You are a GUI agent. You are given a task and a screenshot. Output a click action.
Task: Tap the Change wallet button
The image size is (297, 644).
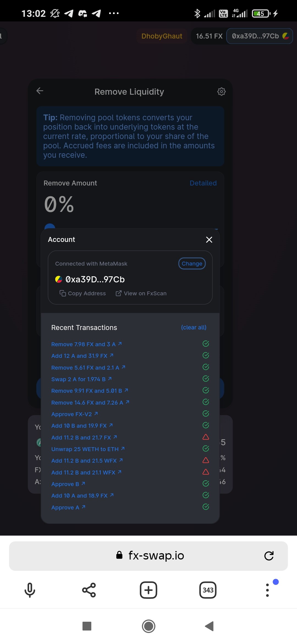[192, 264]
